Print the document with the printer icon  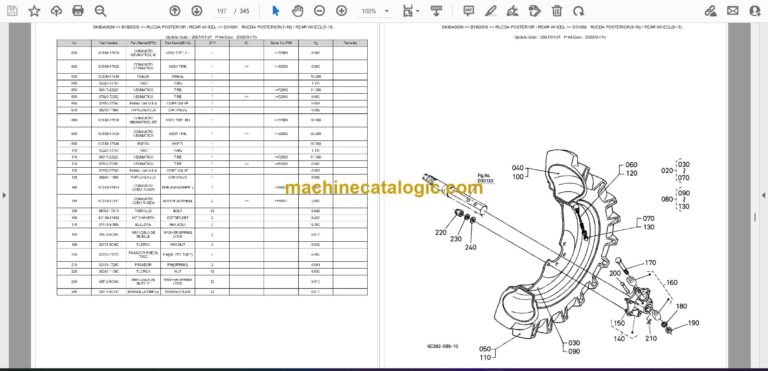pos(78,11)
